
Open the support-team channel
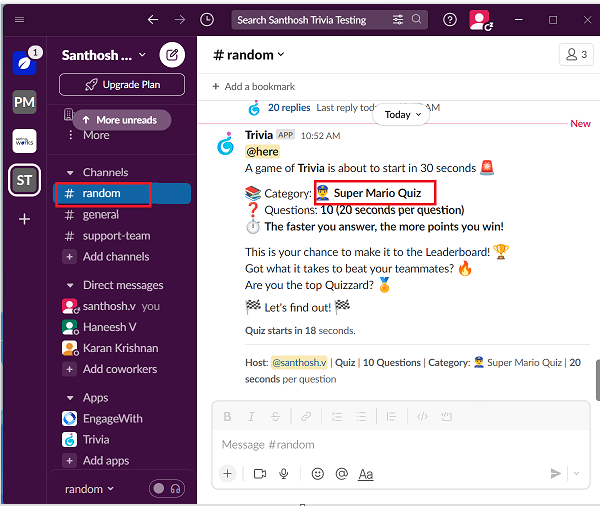pyautogui.click(x=122, y=236)
